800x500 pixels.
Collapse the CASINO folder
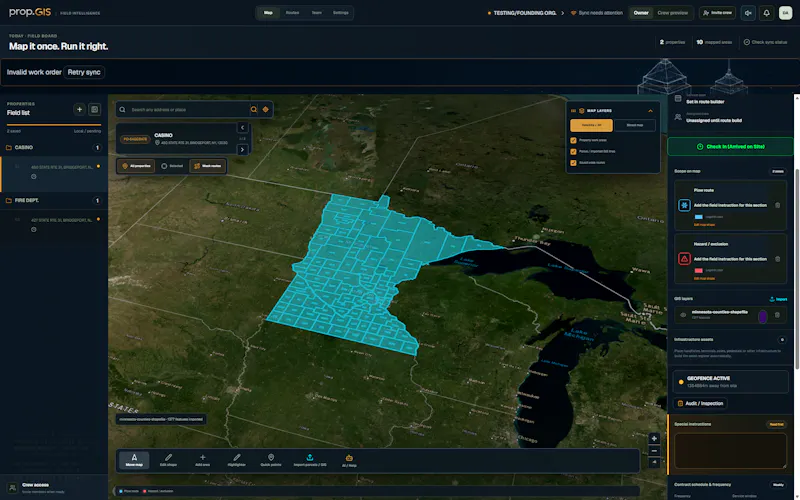pos(53,147)
